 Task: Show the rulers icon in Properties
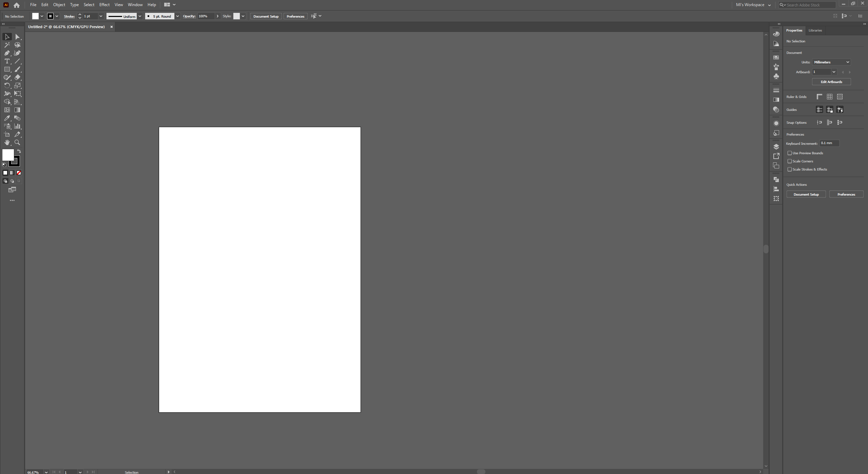point(819,97)
